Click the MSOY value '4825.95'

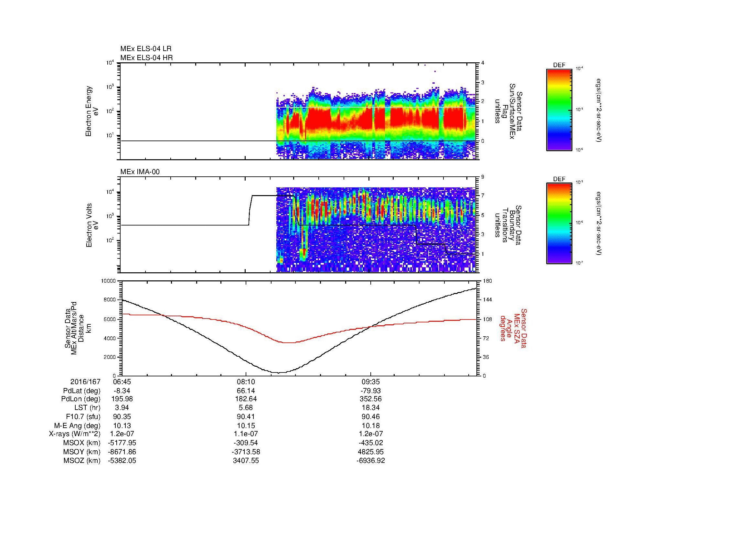coord(371,452)
